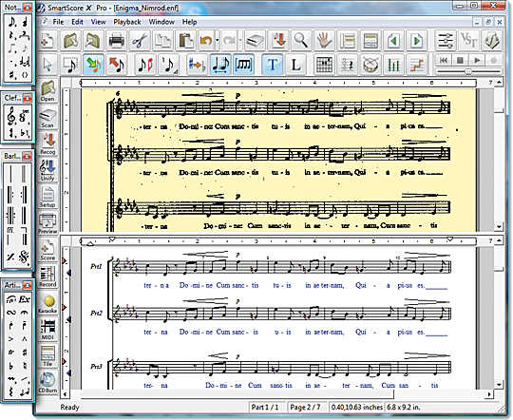This screenshot has height=420, width=513.
Task: Click scroll-down arrow of lower score pane
Action: (x=500, y=385)
